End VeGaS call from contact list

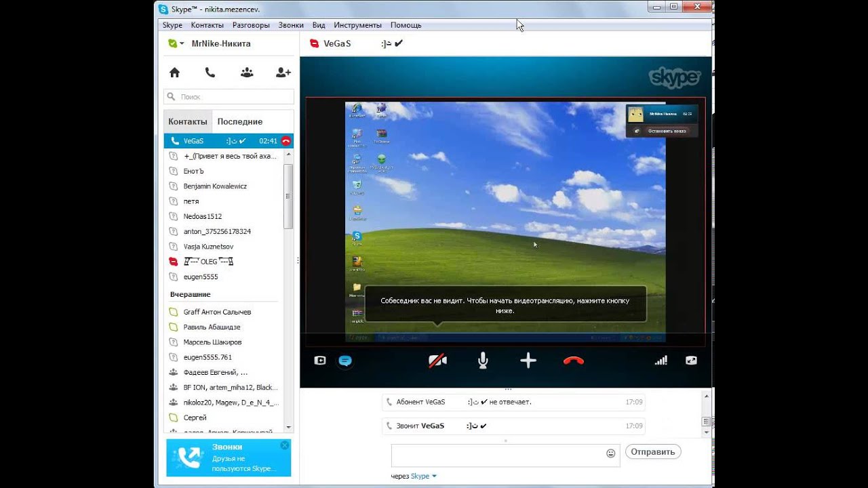285,141
